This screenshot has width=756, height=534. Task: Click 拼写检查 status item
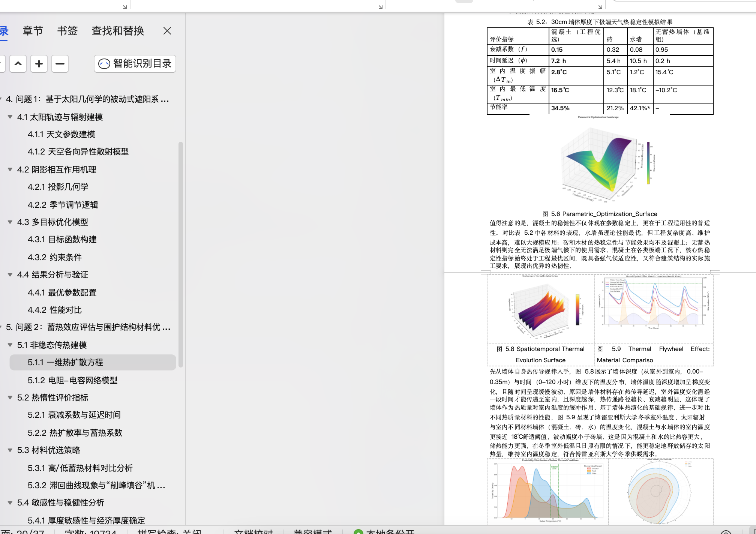click(x=169, y=531)
